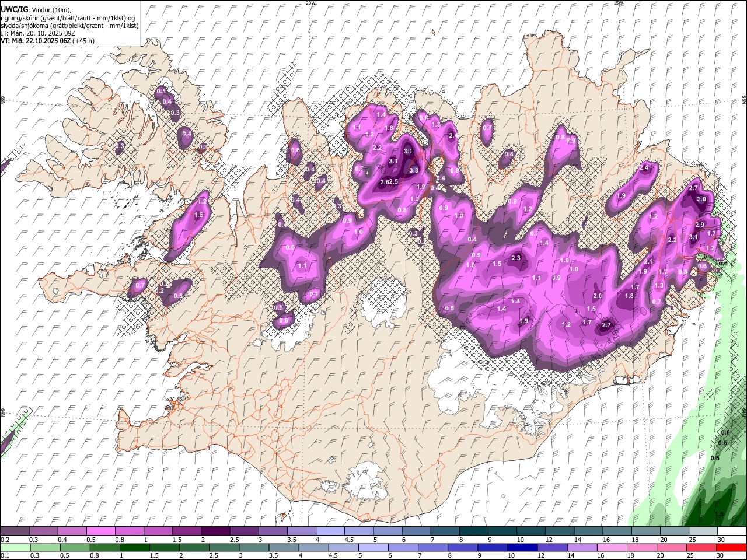Select lower scale green swatch starting at 0.5
The height and width of the screenshot is (560, 747).
[74, 547]
